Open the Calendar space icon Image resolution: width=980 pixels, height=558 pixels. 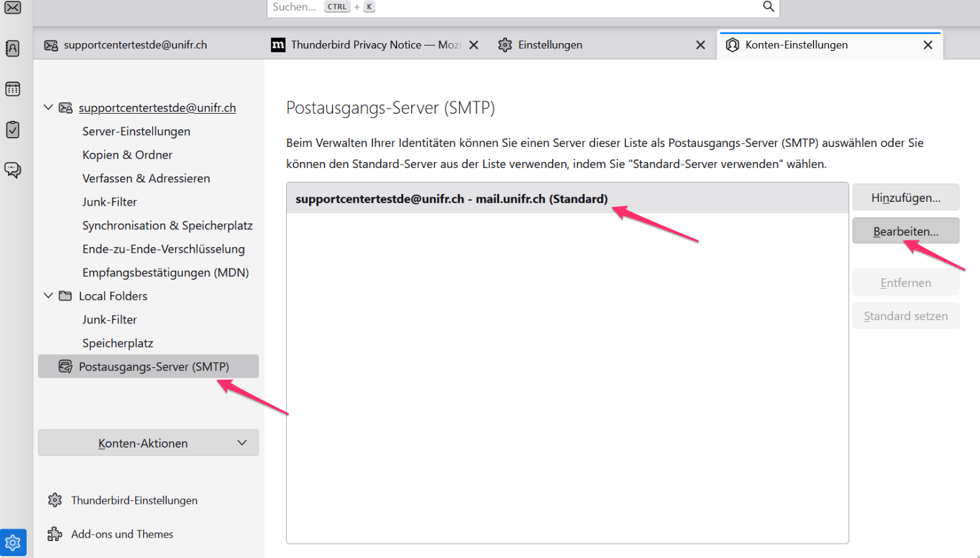point(12,89)
